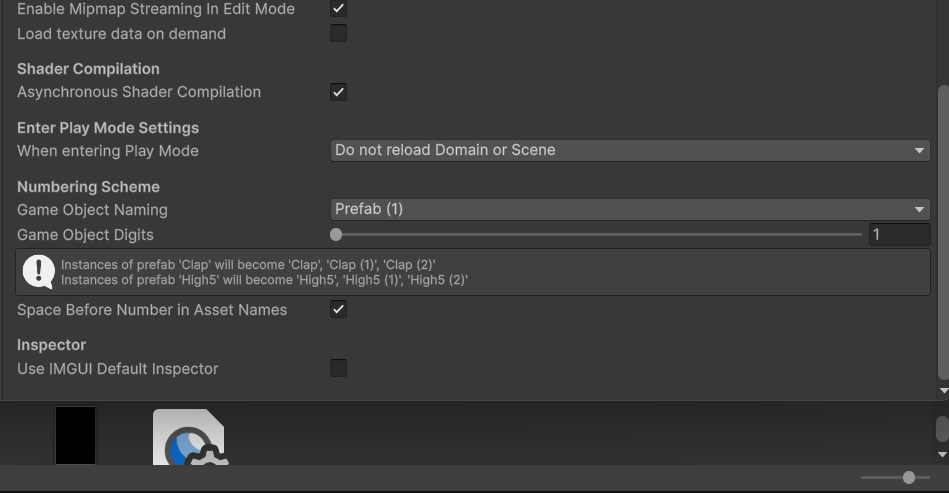
Task: Open the Game Object Naming dropdown
Action: pos(630,209)
